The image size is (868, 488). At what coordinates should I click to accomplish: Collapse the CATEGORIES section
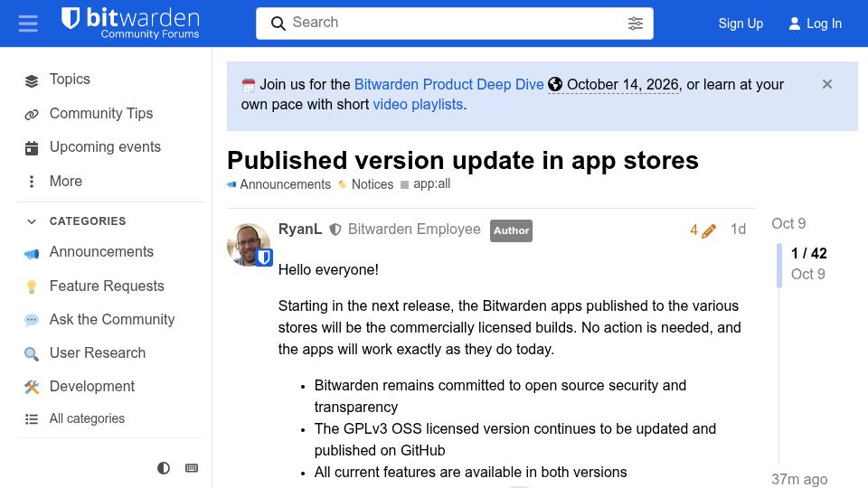(78, 221)
